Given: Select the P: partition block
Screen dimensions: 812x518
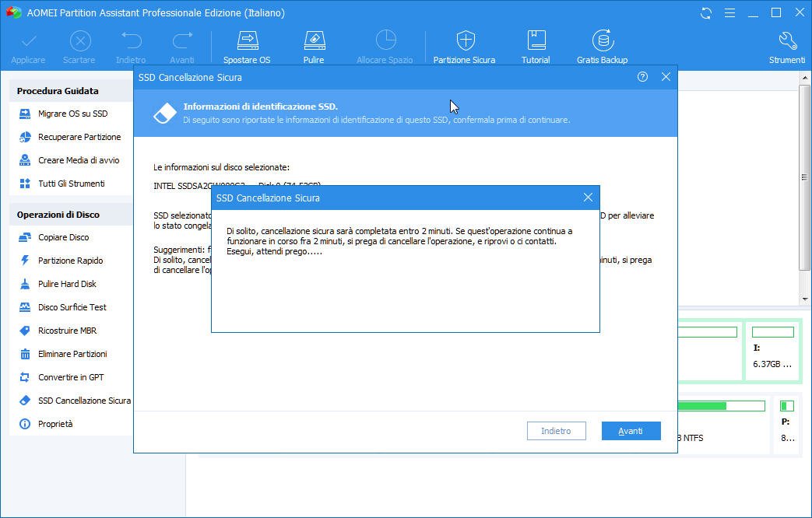Looking at the screenshot, I should click(x=787, y=426).
